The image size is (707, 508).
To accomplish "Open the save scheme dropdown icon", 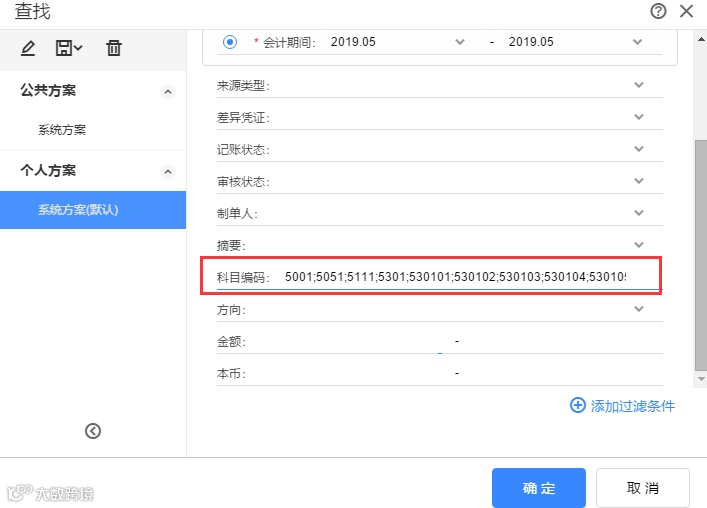I will point(69,48).
